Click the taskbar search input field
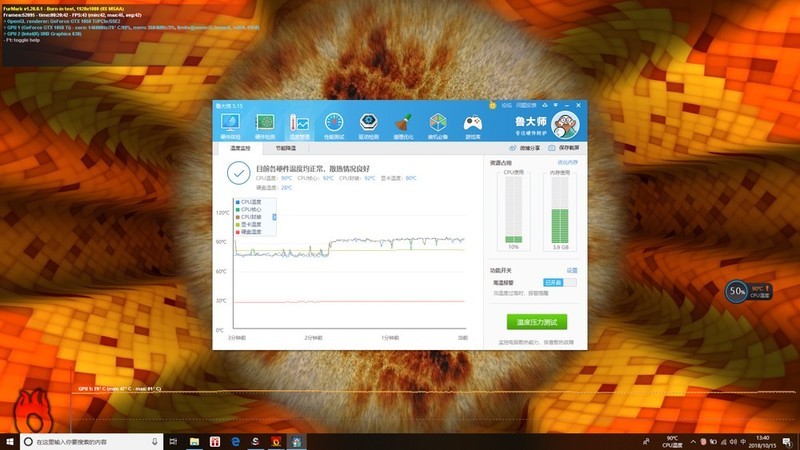Screen dimensions: 800x450 [x=92, y=442]
